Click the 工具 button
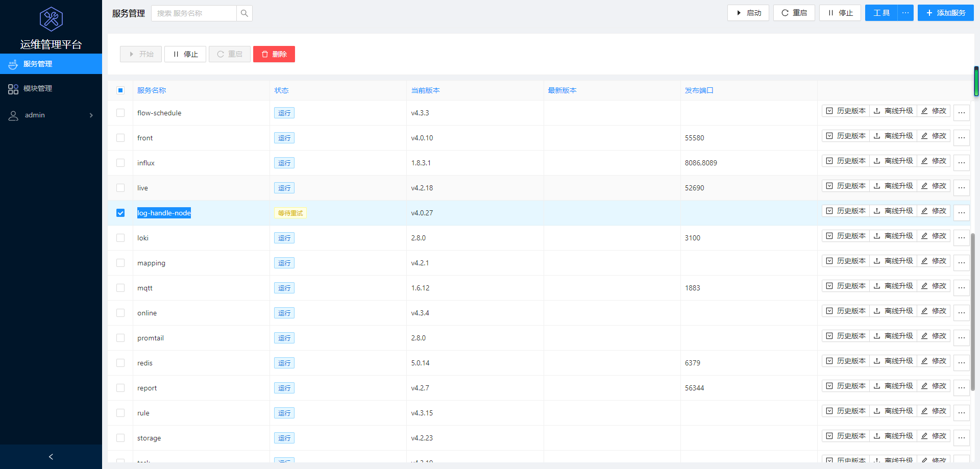 coord(881,13)
